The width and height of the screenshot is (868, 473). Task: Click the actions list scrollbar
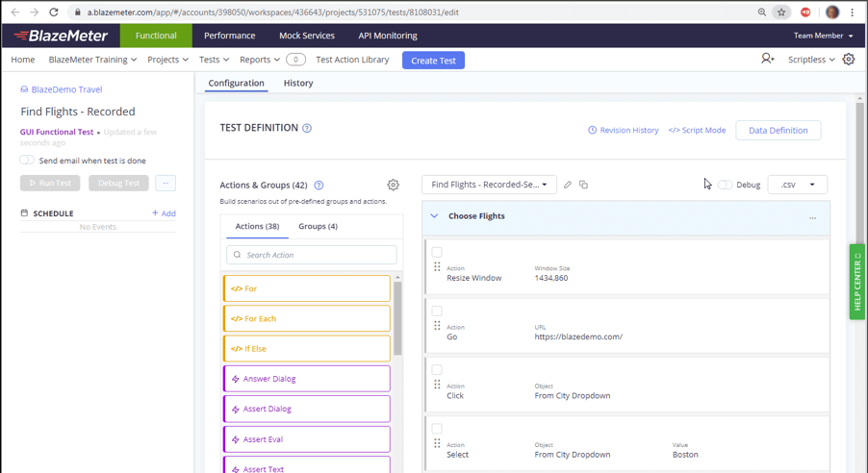[x=397, y=318]
